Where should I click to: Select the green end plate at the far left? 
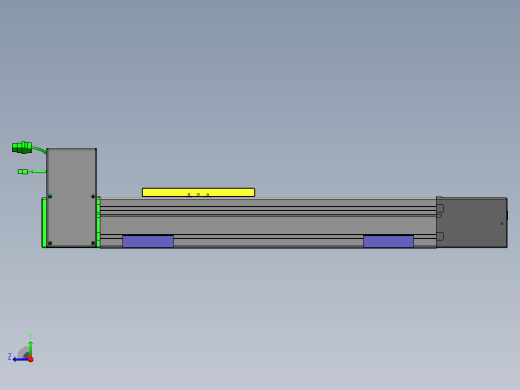pyautogui.click(x=44, y=222)
